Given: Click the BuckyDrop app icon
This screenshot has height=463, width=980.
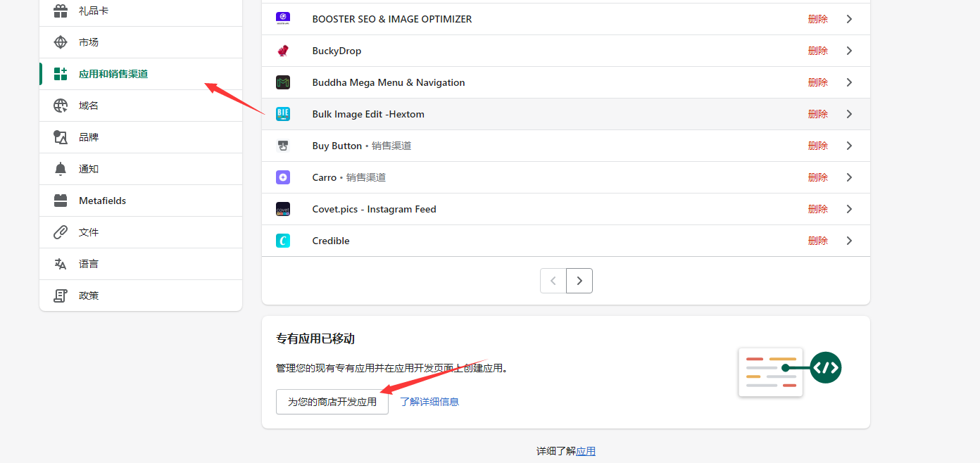Looking at the screenshot, I should pyautogui.click(x=283, y=51).
